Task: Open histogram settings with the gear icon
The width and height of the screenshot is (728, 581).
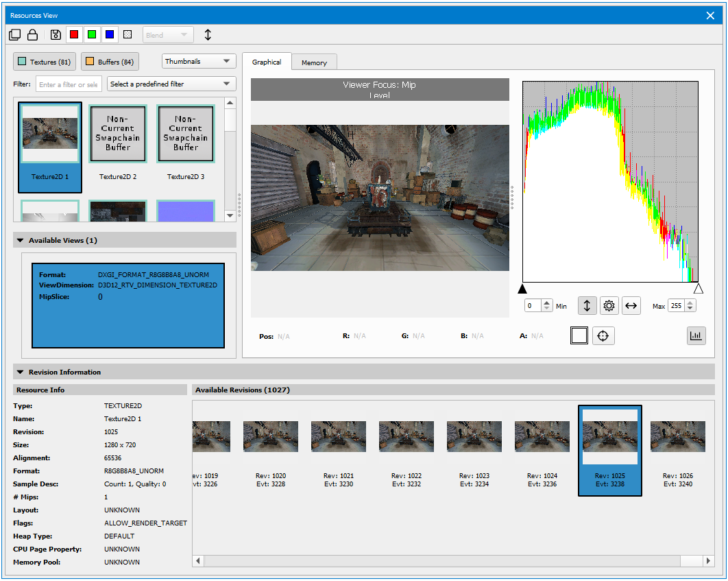Action: (x=609, y=306)
